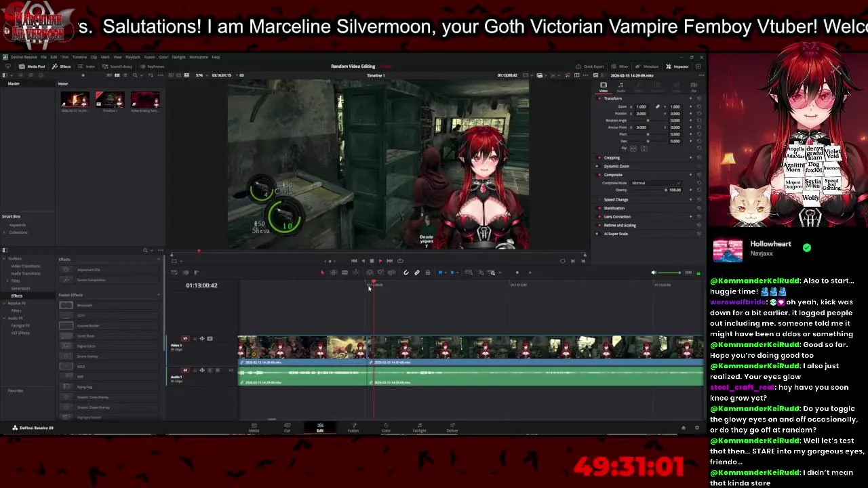Screen dimensions: 868x488
Task: Expand the Lens Correction section
Action: (617, 217)
